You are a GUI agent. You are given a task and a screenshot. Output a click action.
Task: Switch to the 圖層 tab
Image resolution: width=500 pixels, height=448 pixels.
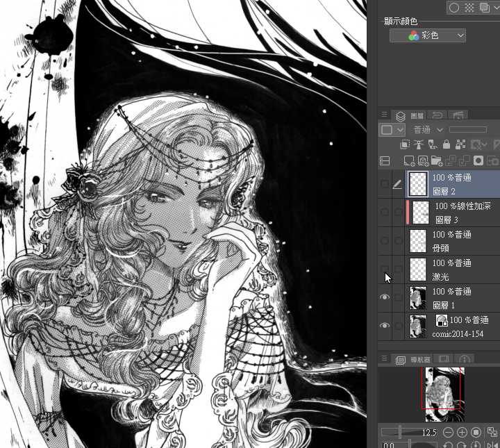[410, 115]
